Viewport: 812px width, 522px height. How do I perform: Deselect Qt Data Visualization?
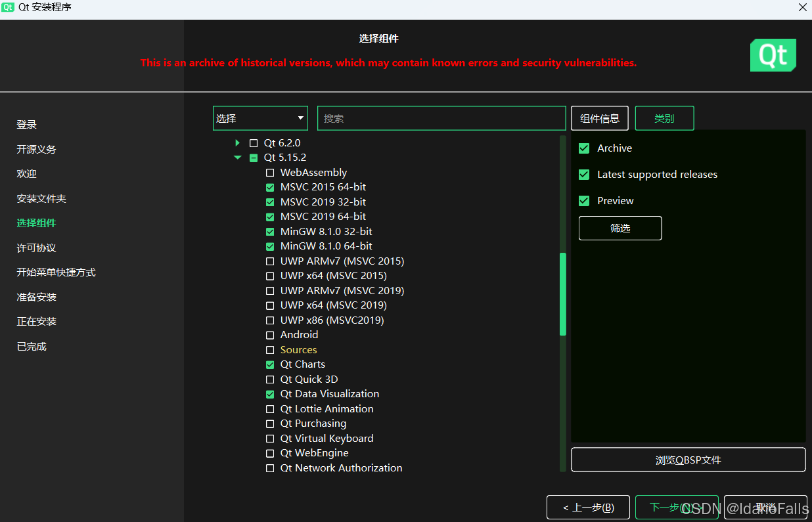click(270, 394)
